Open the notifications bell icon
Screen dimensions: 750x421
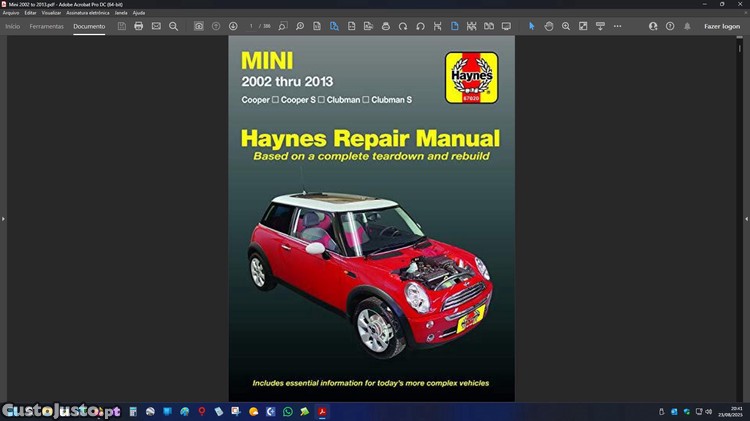(x=687, y=26)
